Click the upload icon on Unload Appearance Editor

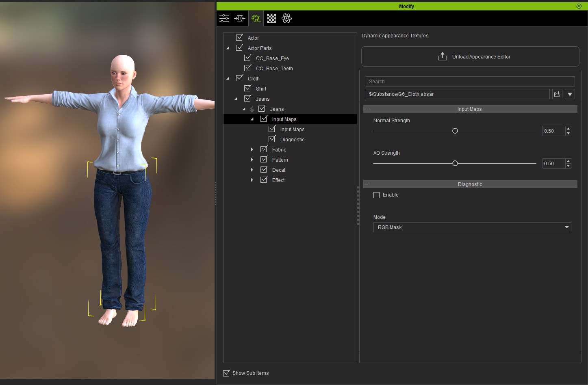click(443, 56)
